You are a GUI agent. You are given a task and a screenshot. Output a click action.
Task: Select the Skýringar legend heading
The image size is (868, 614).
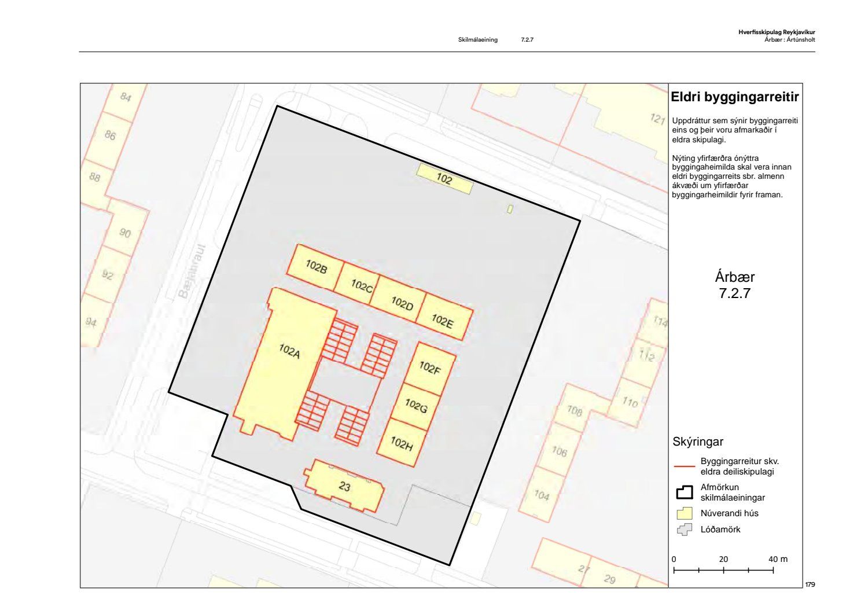(x=698, y=442)
